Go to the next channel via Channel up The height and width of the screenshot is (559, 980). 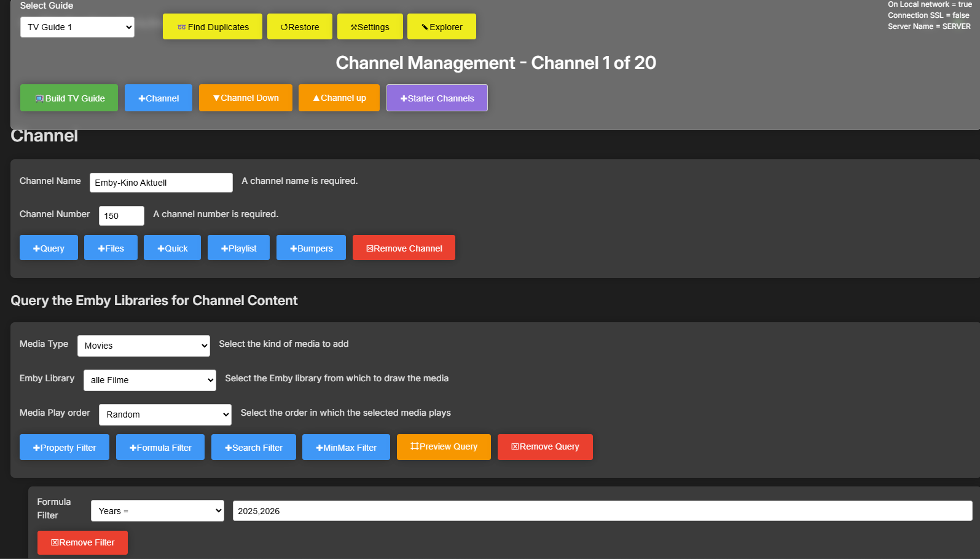339,98
